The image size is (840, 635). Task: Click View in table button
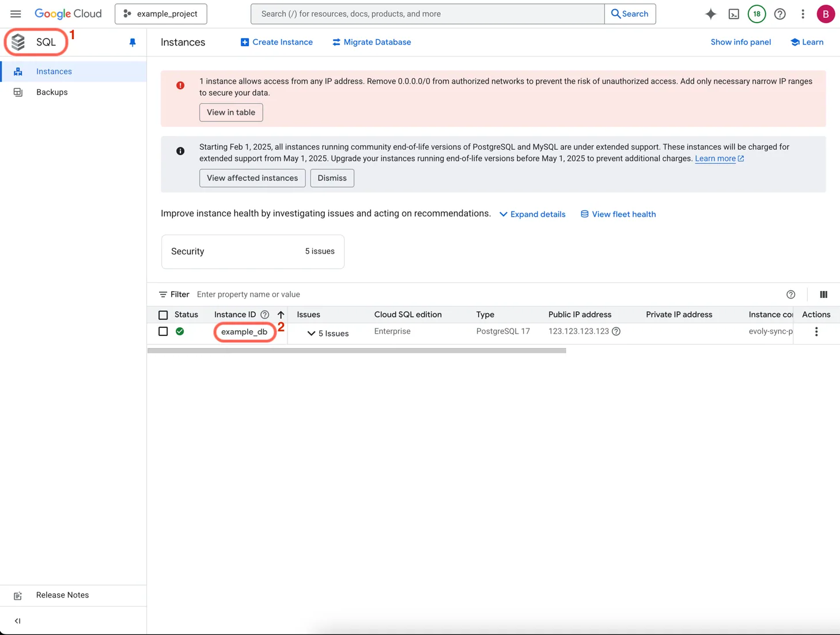[231, 112]
